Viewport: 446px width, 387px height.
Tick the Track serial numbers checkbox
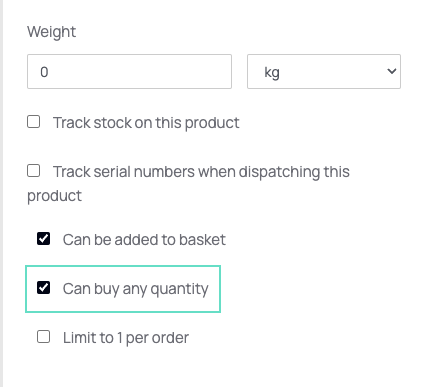(x=34, y=171)
